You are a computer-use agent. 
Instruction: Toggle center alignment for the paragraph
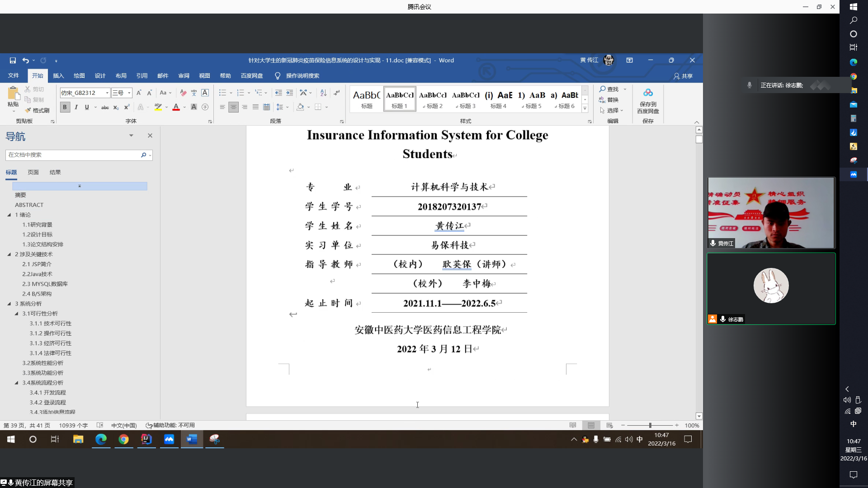(x=233, y=107)
